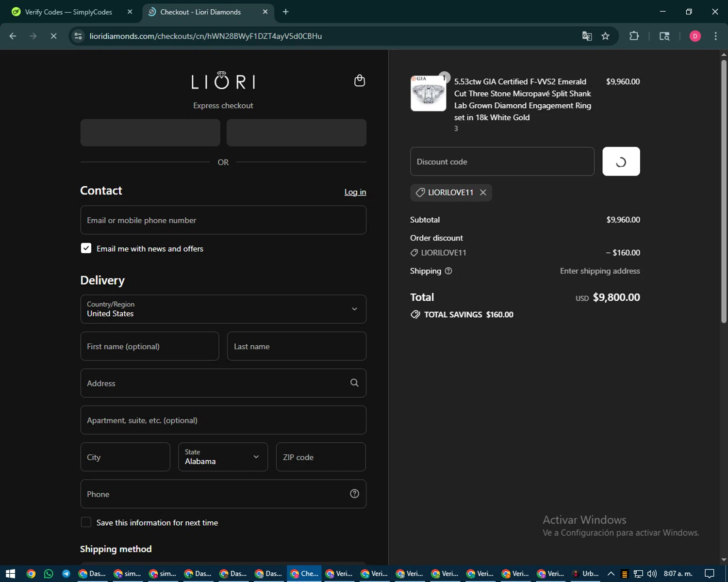Click the Urb... taskbar app
Screen dimensions: 728x582
tap(586, 574)
